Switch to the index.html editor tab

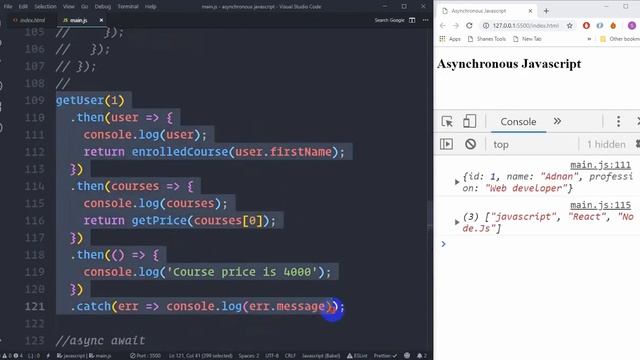pos(29,20)
